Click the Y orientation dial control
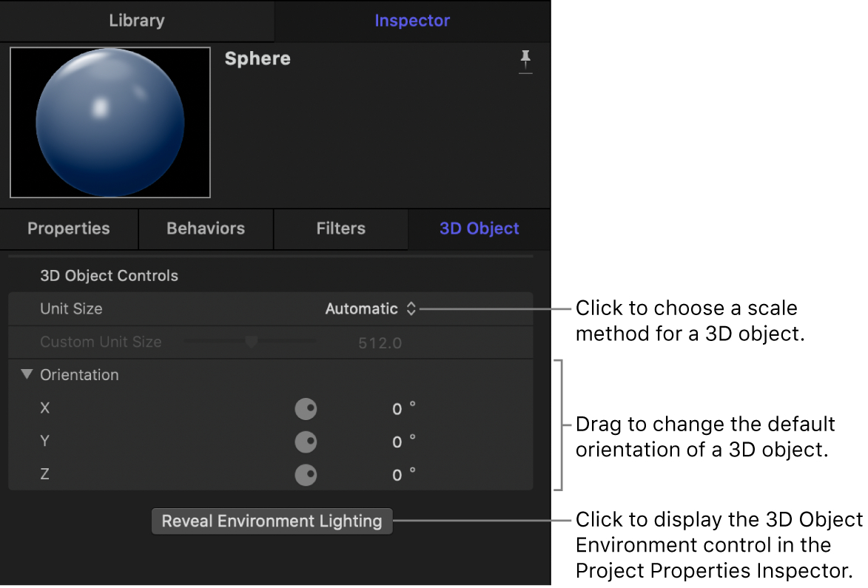This screenshot has width=868, height=588. 306,442
